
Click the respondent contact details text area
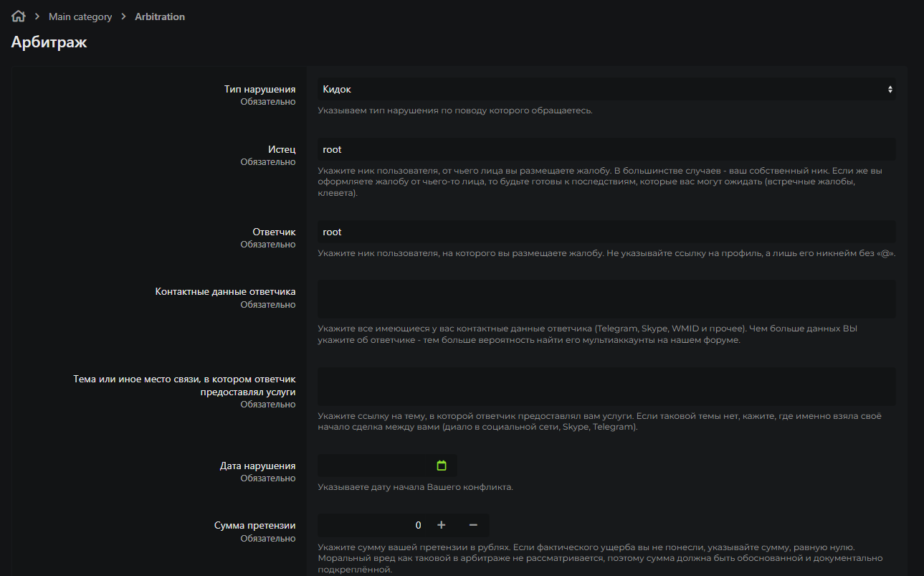point(606,299)
